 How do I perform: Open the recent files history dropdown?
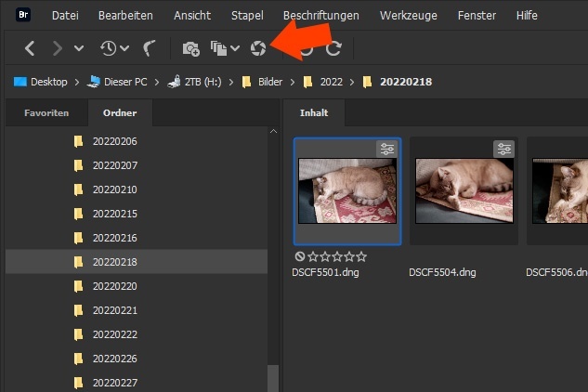coord(115,47)
